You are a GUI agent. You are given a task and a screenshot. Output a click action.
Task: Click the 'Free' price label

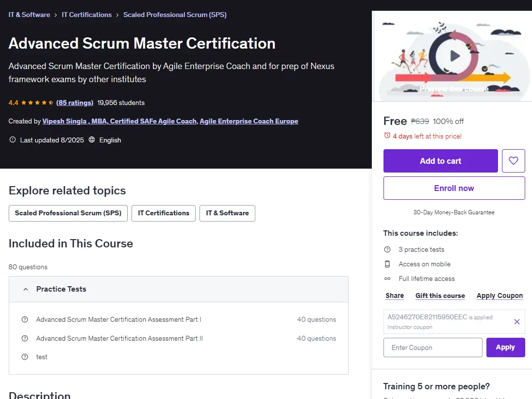tap(395, 121)
